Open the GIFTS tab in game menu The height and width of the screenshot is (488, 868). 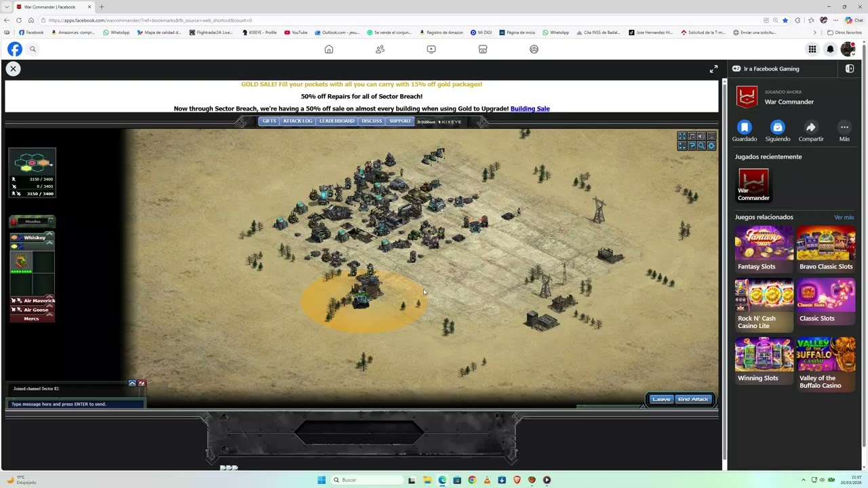[x=269, y=121]
